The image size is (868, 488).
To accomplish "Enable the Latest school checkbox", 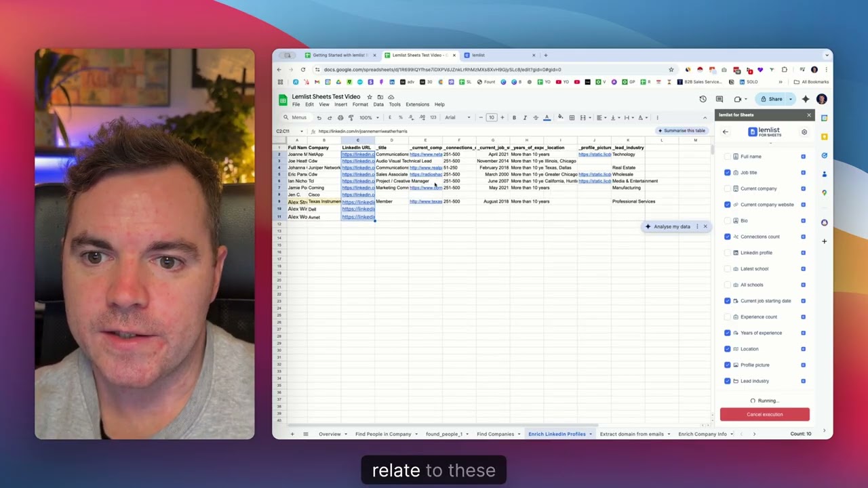I will 728,269.
